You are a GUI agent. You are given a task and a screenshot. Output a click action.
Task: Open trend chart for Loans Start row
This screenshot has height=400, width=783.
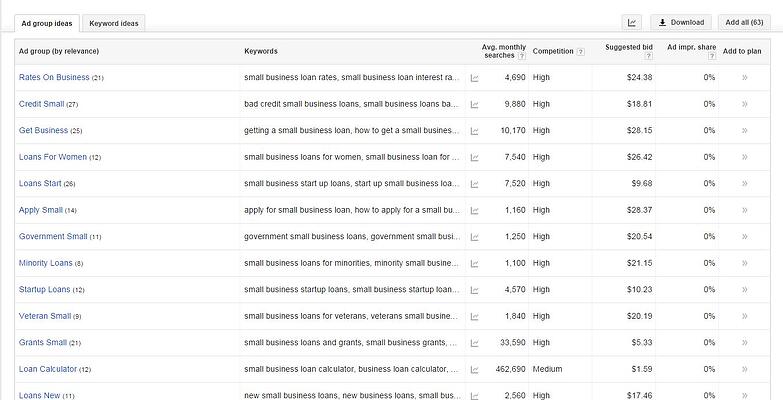pyautogui.click(x=474, y=184)
